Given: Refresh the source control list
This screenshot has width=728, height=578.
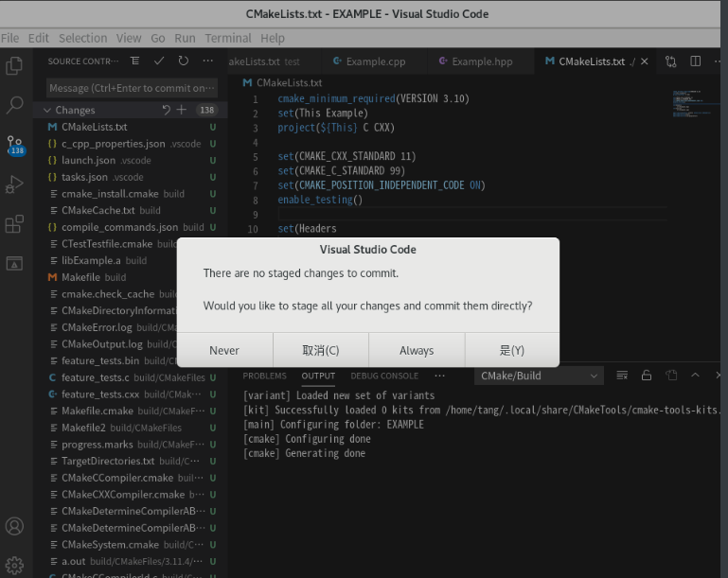Looking at the screenshot, I should coord(184,61).
